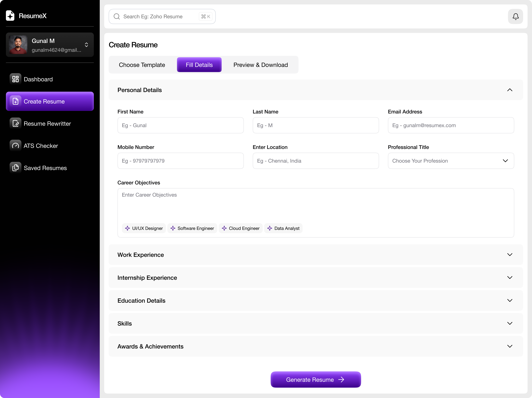The image size is (532, 398).
Task: Open Dashboard from sidebar icon
Action: (x=15, y=79)
